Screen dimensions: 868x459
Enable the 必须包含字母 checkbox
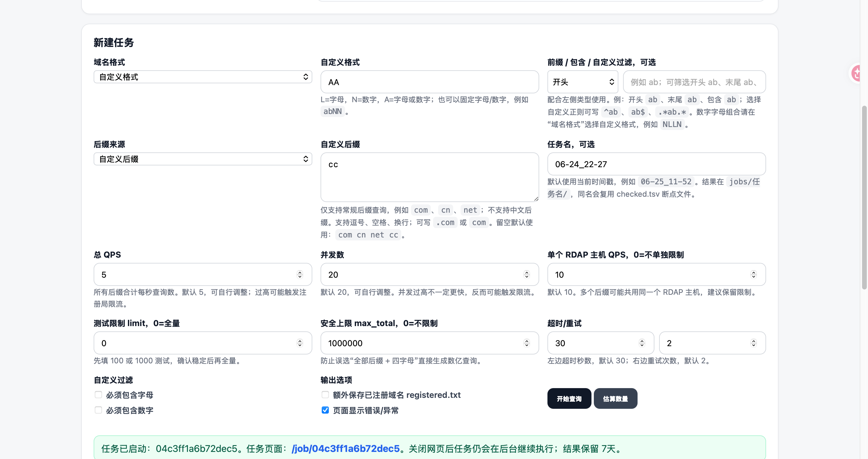98,395
